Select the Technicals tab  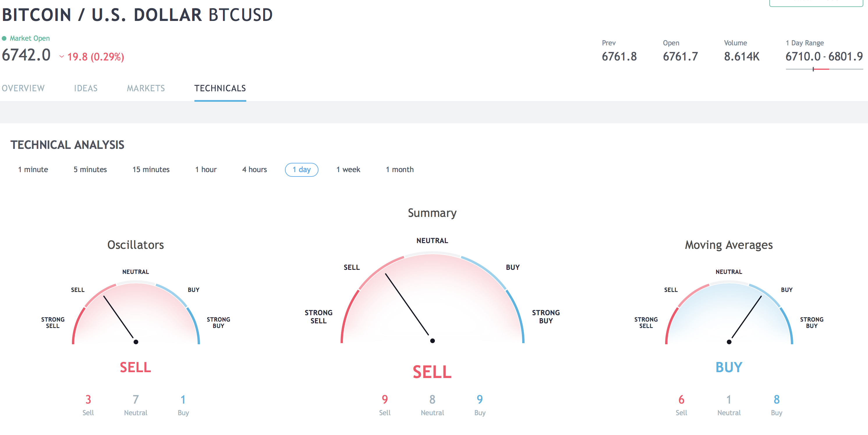point(220,88)
